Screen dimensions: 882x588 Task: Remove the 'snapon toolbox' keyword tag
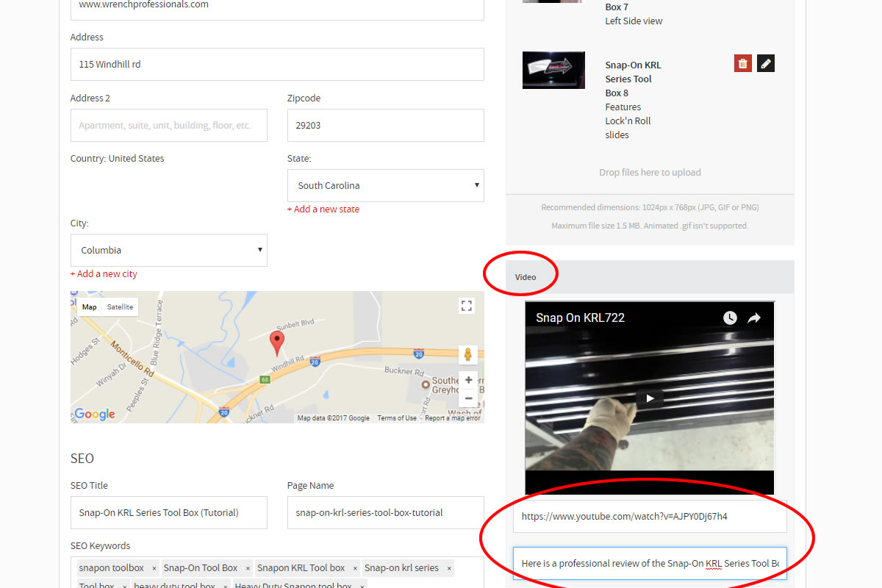(154, 568)
